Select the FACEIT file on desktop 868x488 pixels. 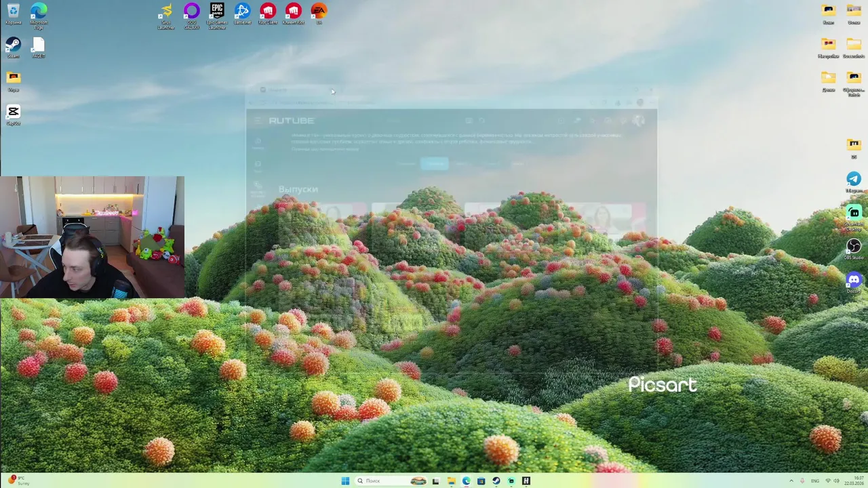[x=39, y=47]
